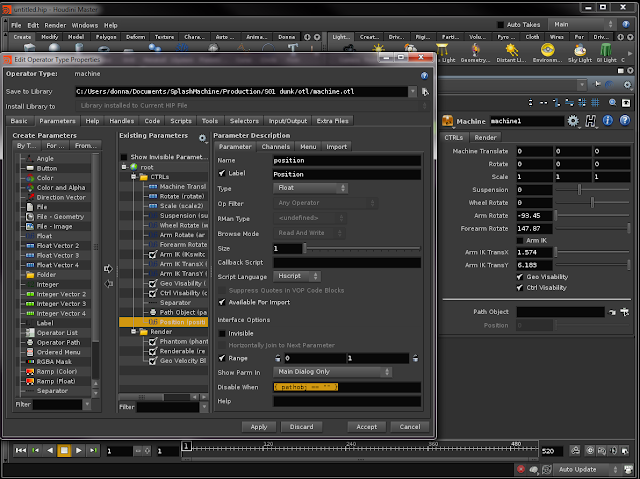Switch to the Scripts tab

click(x=181, y=121)
